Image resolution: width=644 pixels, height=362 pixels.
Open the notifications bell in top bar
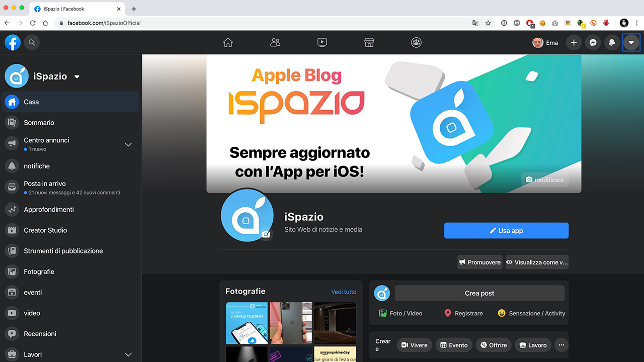612,43
